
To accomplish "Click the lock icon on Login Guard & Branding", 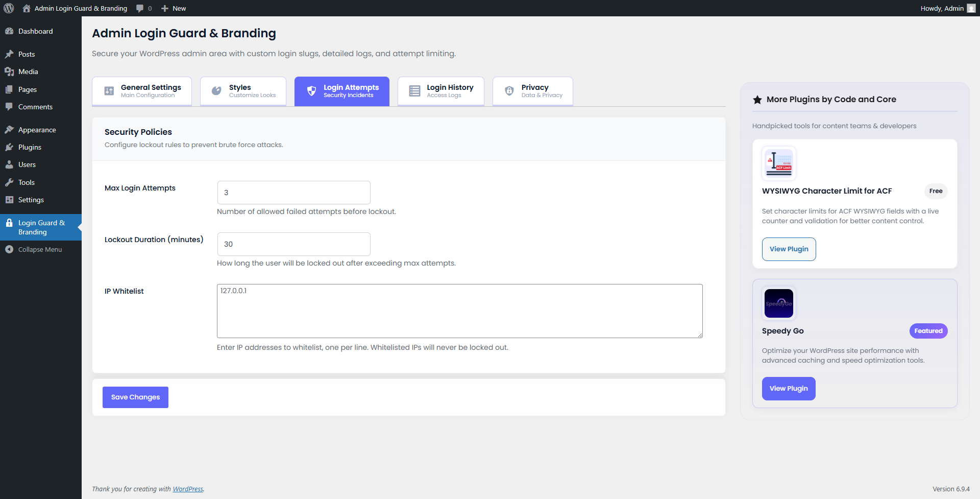I will click(x=9, y=223).
